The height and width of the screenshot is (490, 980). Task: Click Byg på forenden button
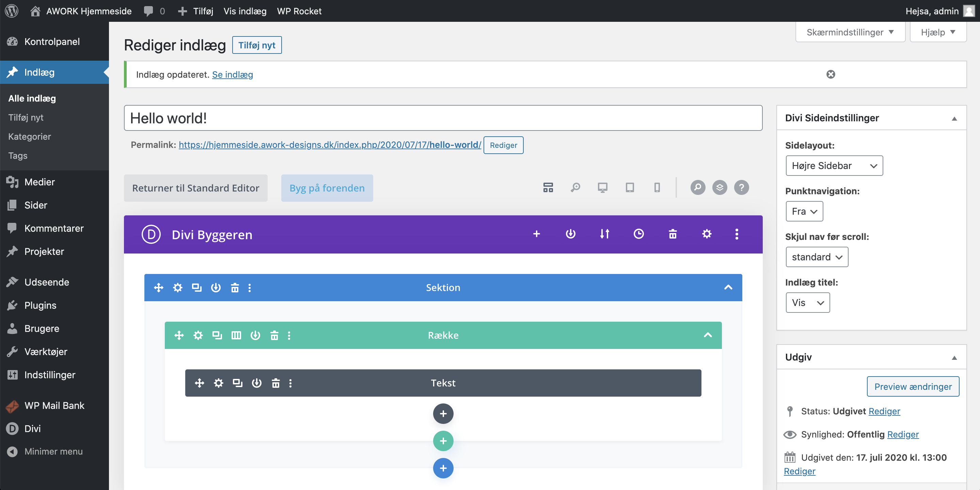tap(327, 188)
